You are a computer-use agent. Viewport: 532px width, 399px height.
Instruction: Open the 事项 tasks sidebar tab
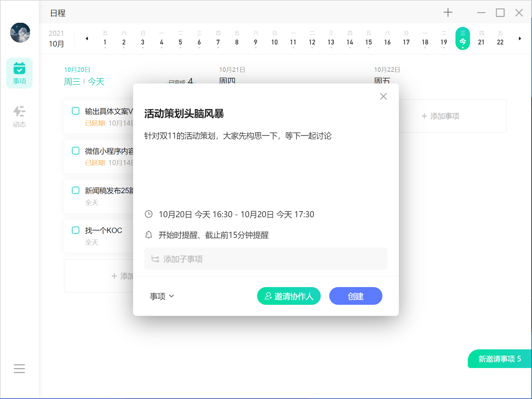pos(19,73)
